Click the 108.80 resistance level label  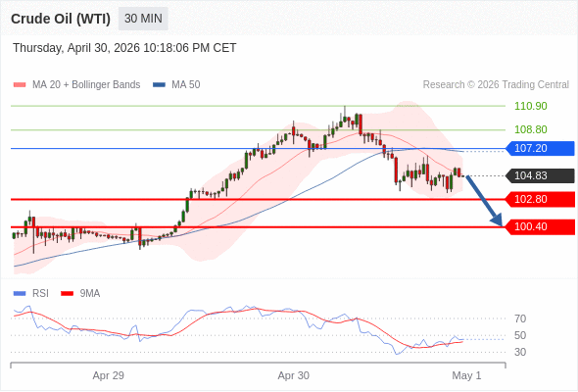point(531,129)
